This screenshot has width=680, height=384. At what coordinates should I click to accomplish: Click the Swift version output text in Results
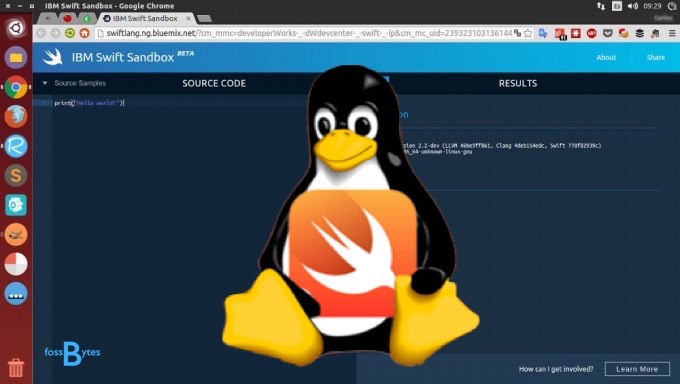(x=502, y=148)
